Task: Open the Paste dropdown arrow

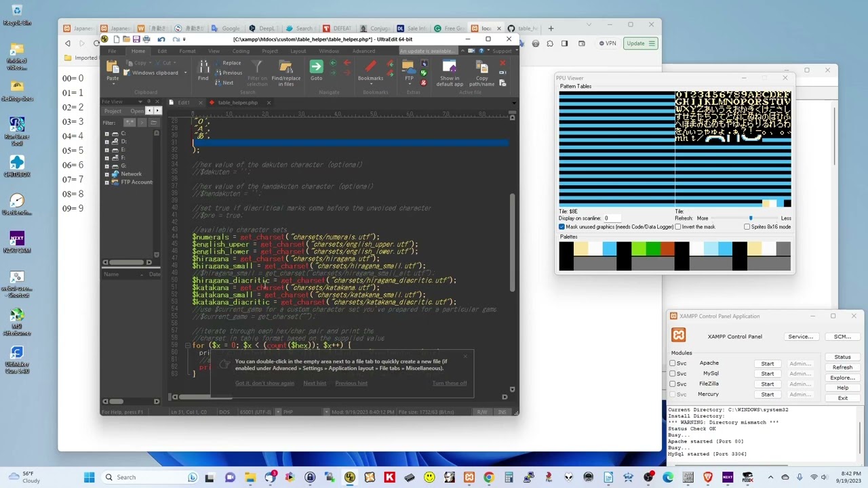Action: [x=113, y=83]
